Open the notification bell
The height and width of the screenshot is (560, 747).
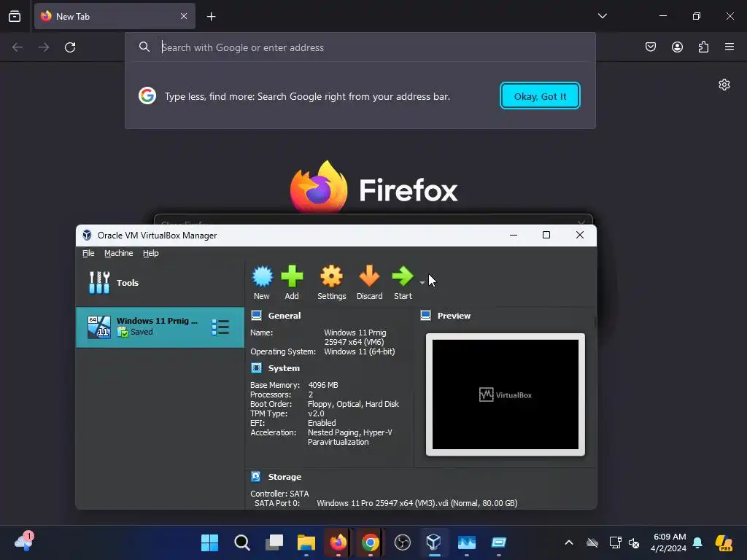697,542
